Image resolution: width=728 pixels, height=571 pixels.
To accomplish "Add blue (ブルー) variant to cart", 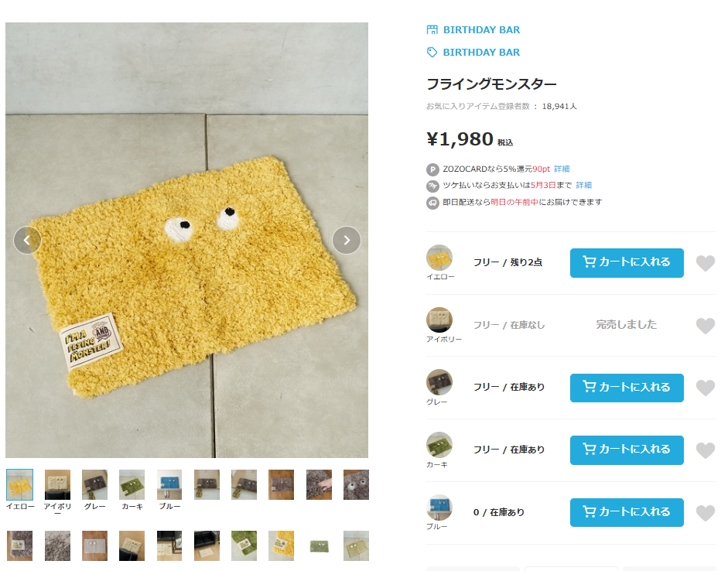I will point(627,512).
